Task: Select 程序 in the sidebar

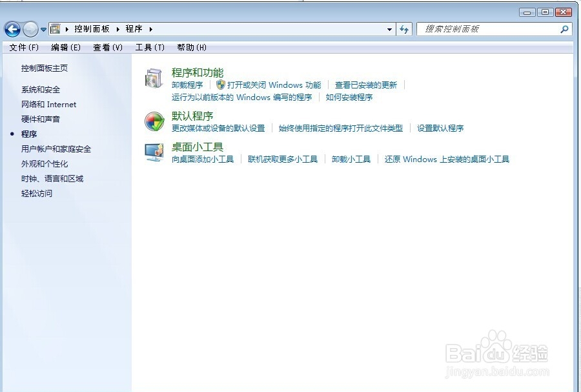Action: tap(30, 134)
